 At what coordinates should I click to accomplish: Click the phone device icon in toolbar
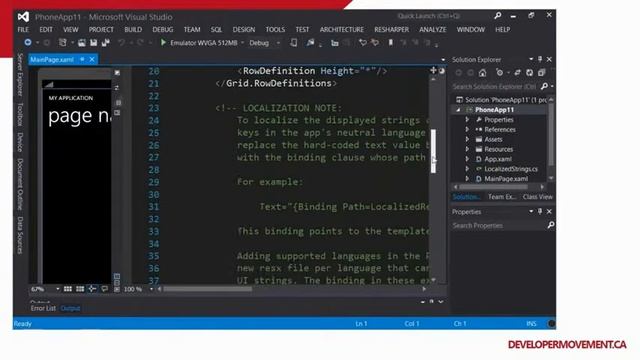tap(293, 42)
